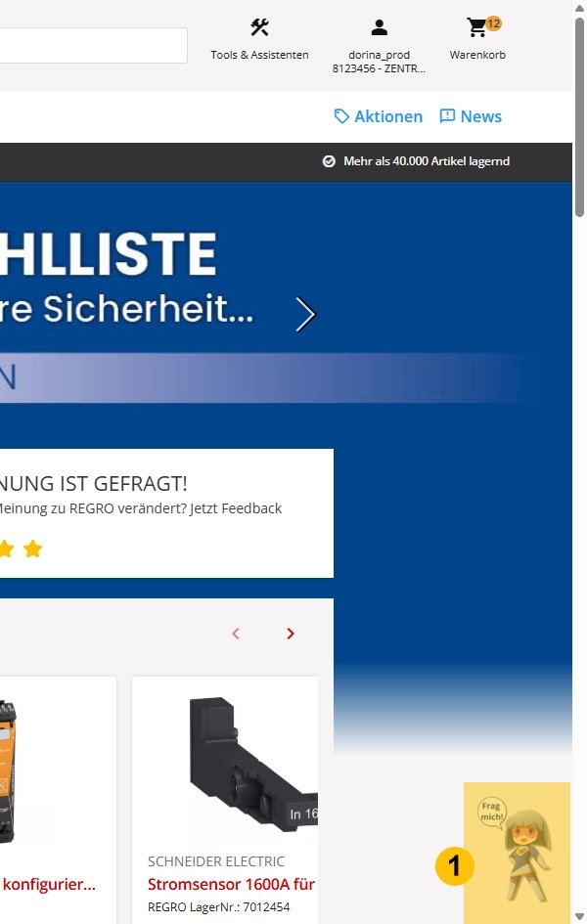Click the Schneider Electric sensor product image
Image resolution: width=587 pixels, height=924 pixels.
(253, 765)
